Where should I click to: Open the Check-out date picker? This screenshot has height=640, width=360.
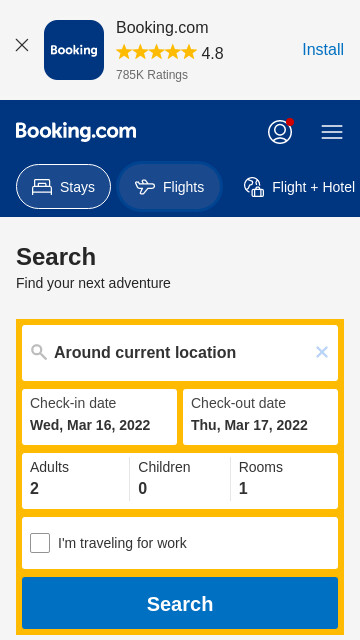pos(260,417)
